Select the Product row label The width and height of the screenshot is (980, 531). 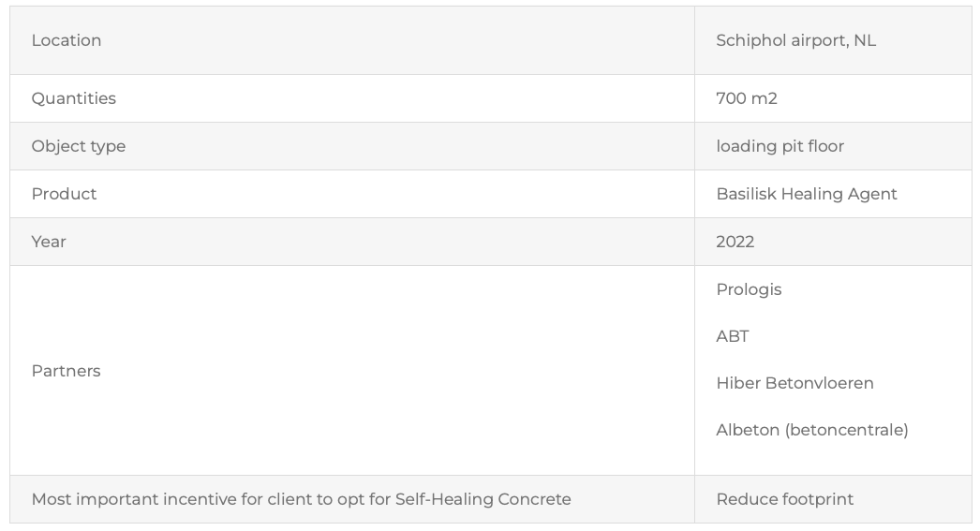(65, 194)
